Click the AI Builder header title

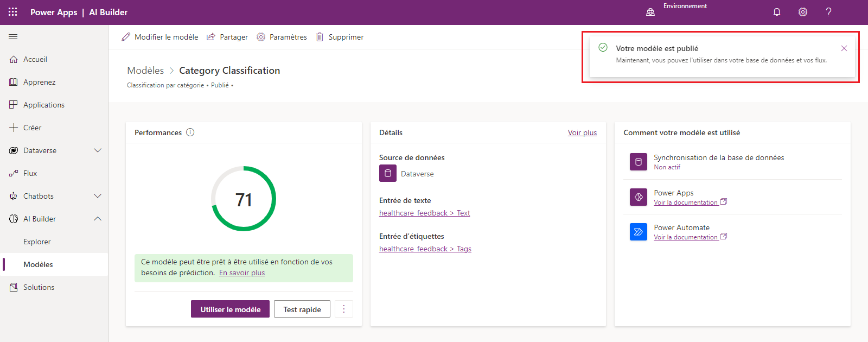(108, 12)
